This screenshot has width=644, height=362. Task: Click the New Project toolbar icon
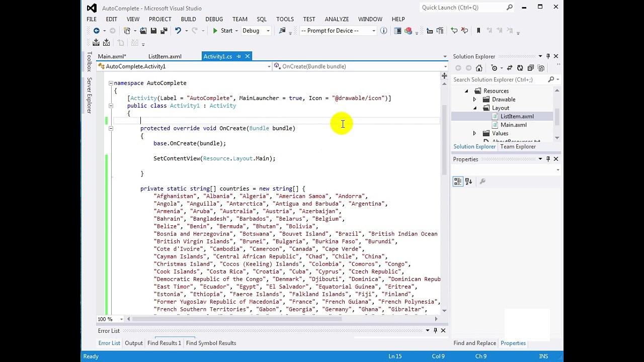[x=127, y=31]
